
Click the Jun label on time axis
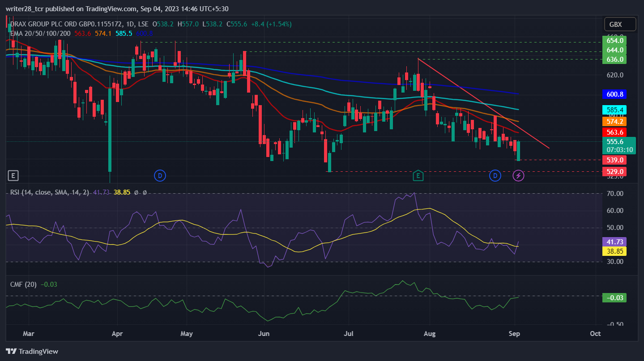click(264, 334)
